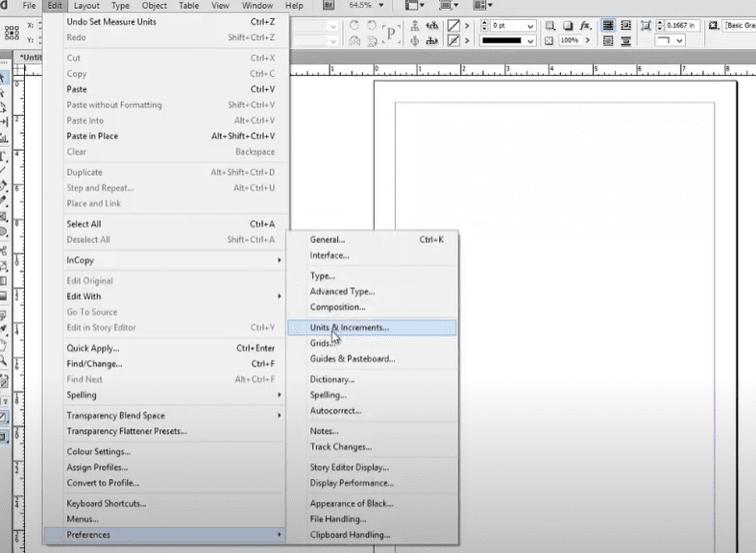Click the object style icon by Basic Graphics Frame
Image resolution: width=756 pixels, height=553 pixels.
pos(714,26)
